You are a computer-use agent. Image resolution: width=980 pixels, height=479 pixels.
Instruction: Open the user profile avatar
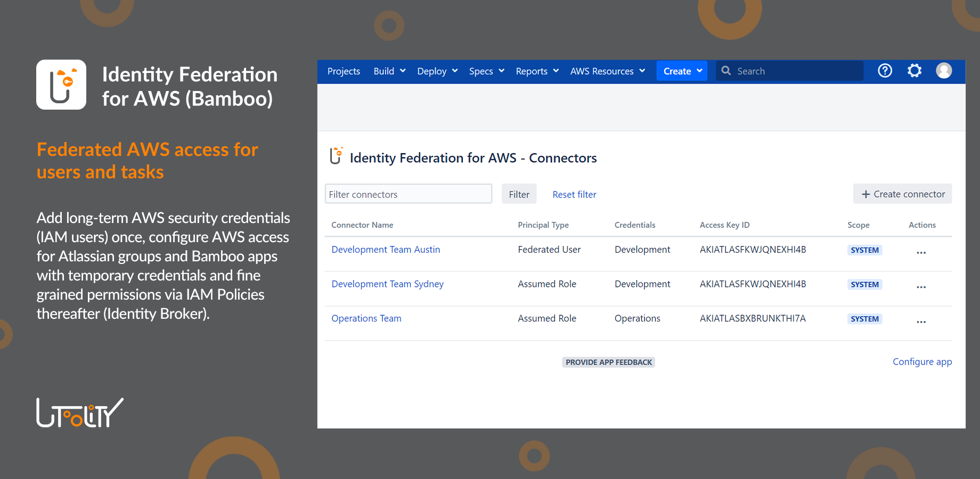(944, 71)
